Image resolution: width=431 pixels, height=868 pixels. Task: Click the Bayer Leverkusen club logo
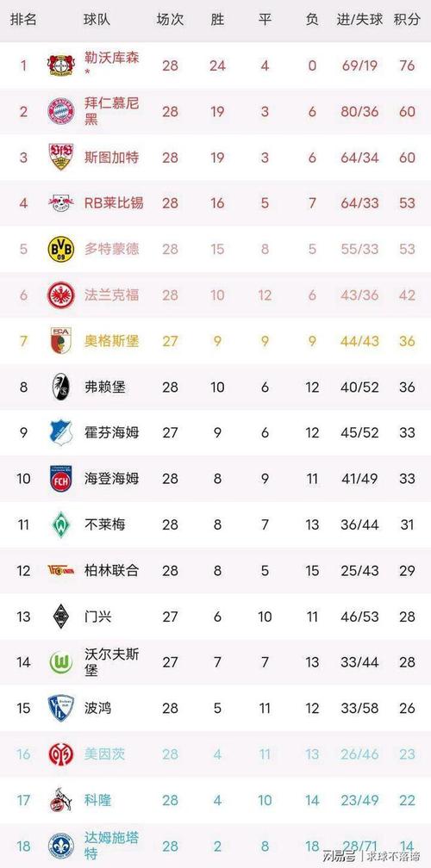[61, 65]
